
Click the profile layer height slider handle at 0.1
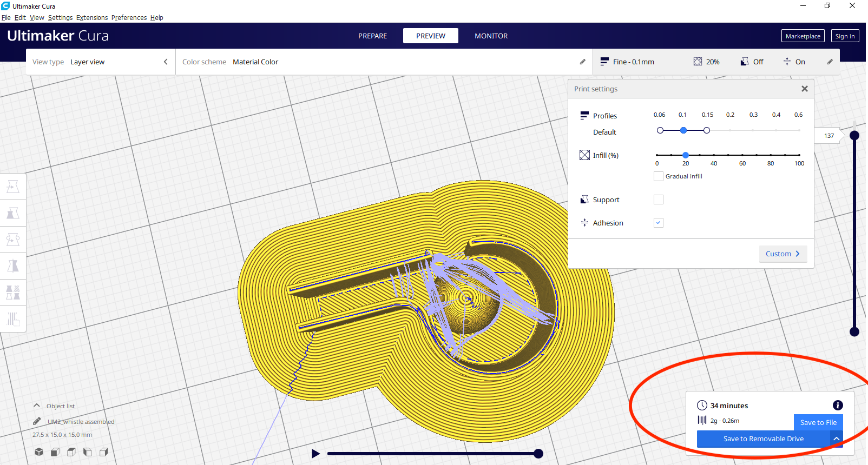coord(683,130)
